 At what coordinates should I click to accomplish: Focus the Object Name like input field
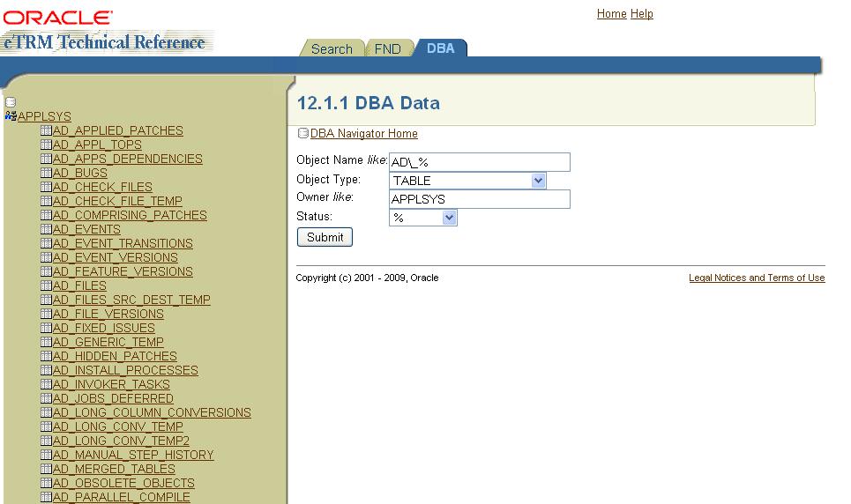(480, 162)
